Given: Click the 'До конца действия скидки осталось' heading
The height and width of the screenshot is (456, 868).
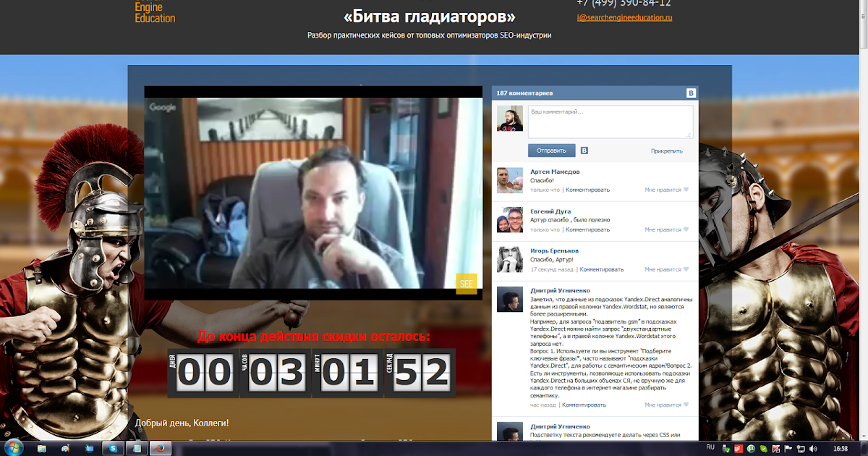Looking at the screenshot, I should coord(313,336).
